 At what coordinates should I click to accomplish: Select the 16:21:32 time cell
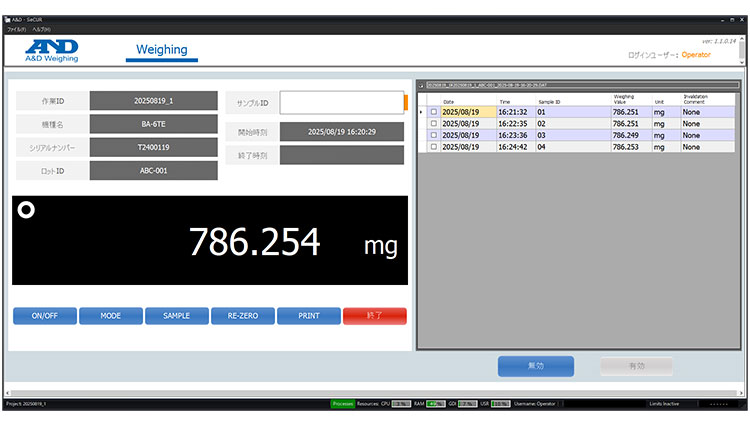(516, 112)
